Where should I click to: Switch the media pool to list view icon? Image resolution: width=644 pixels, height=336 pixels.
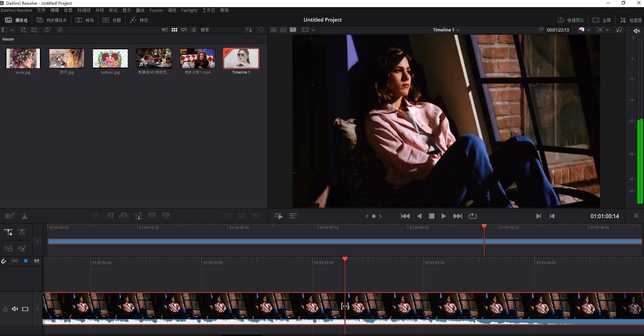(193, 30)
